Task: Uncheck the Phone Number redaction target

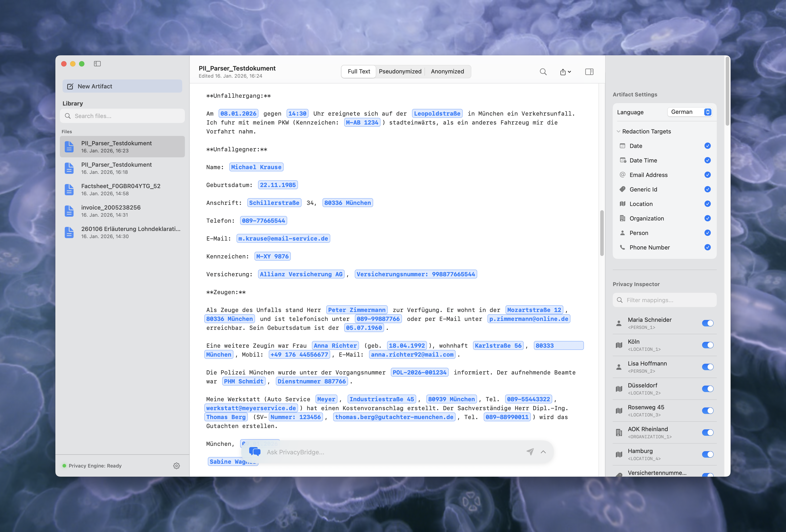Action: pyautogui.click(x=707, y=247)
